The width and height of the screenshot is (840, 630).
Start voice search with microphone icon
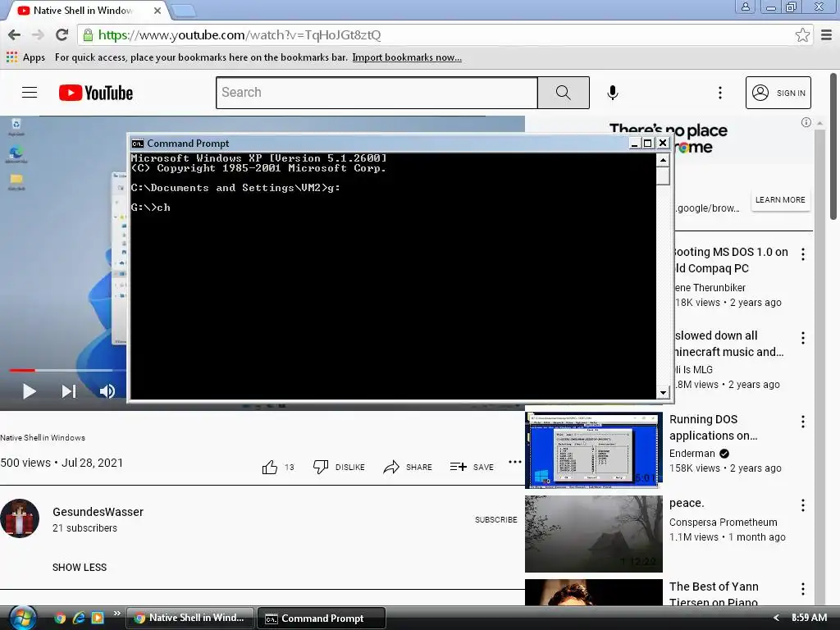(612, 93)
